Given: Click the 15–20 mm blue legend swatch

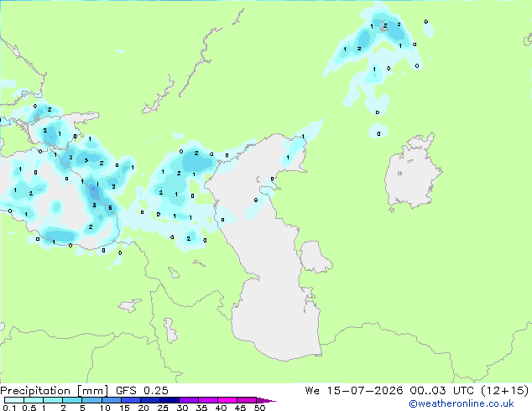Looking at the screenshot, I should coord(130,400).
